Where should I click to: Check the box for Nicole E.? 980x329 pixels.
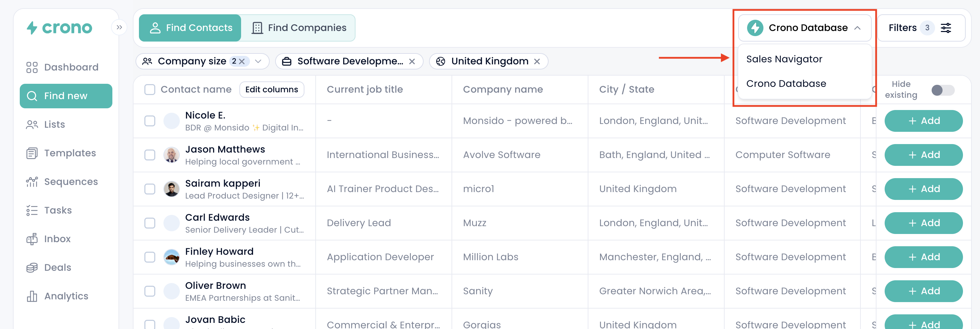[150, 121]
